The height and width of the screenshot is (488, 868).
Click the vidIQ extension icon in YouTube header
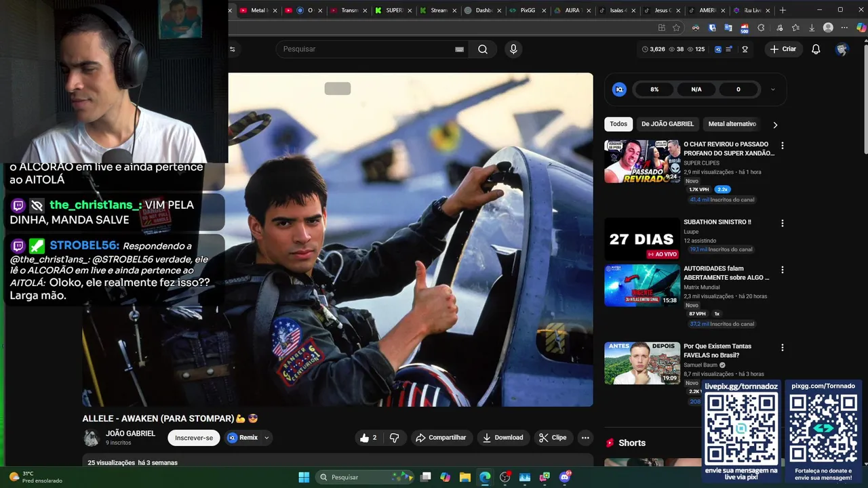[x=718, y=49]
